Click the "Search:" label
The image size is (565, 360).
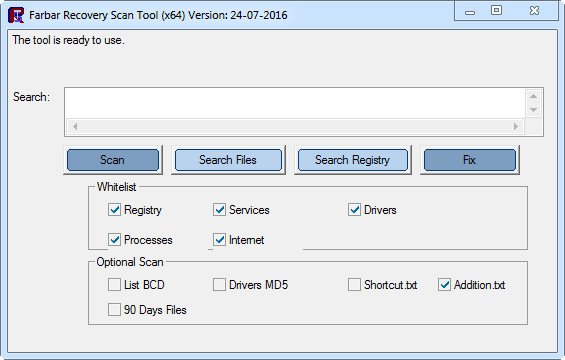(31, 97)
